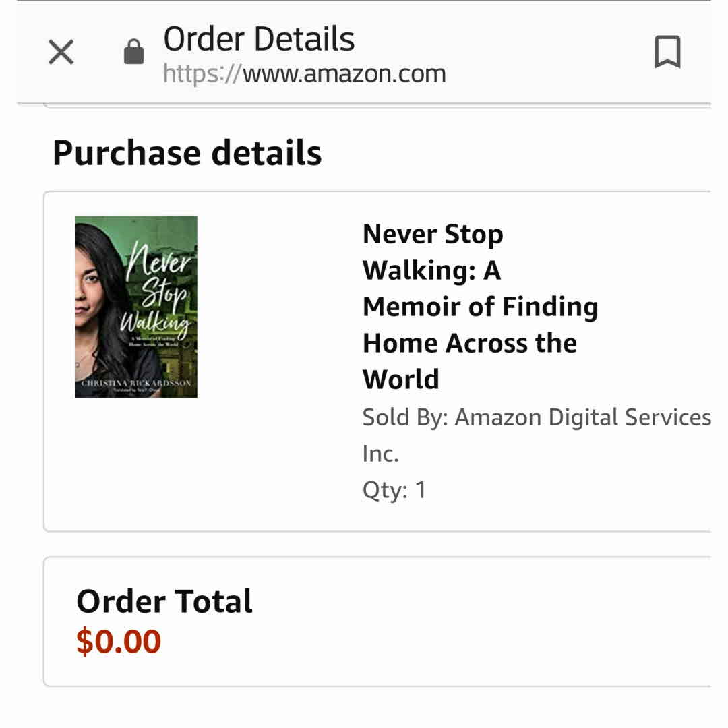728x728 pixels.
Task: Tap the padlock site security icon
Action: (133, 52)
